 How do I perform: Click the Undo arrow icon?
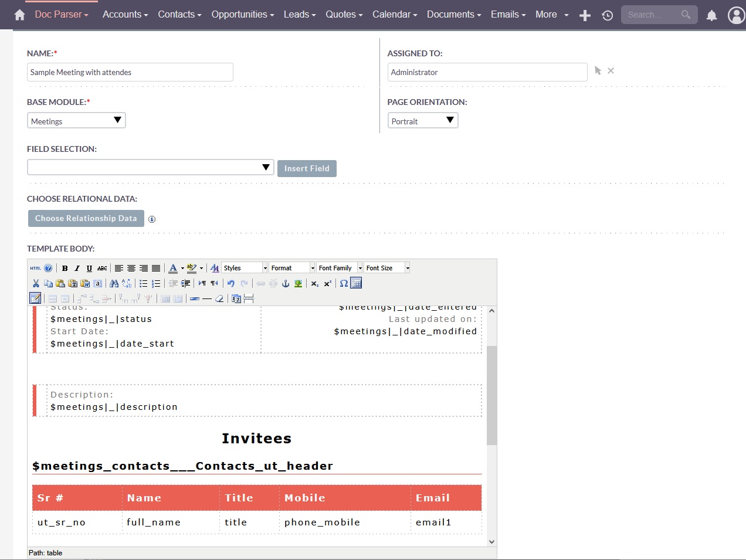(x=231, y=283)
